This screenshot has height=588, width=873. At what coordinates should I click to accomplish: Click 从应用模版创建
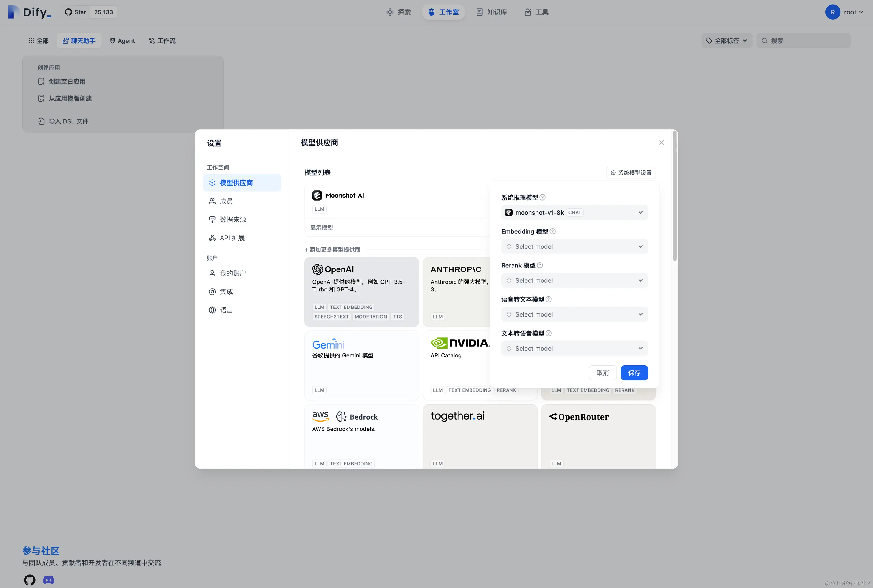point(65,98)
